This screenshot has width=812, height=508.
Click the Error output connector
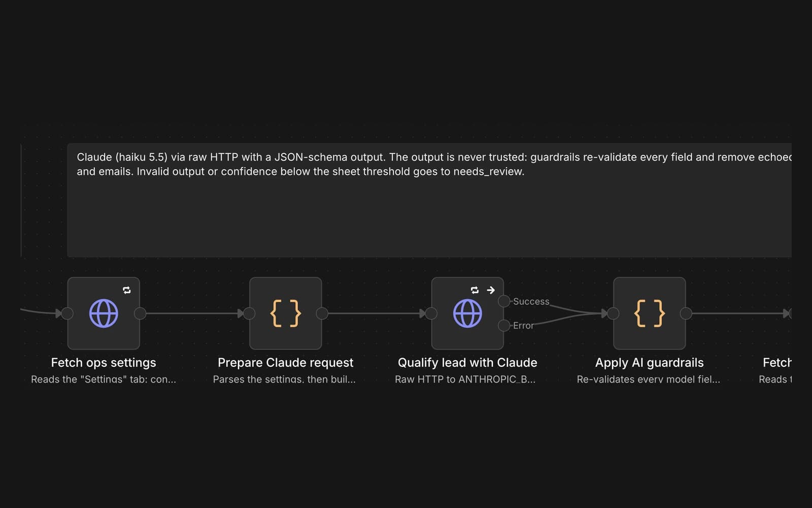click(504, 326)
